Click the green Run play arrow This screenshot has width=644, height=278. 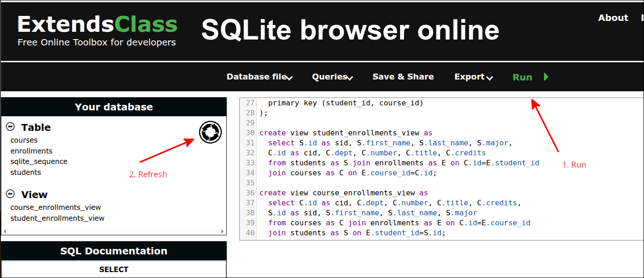click(x=545, y=77)
